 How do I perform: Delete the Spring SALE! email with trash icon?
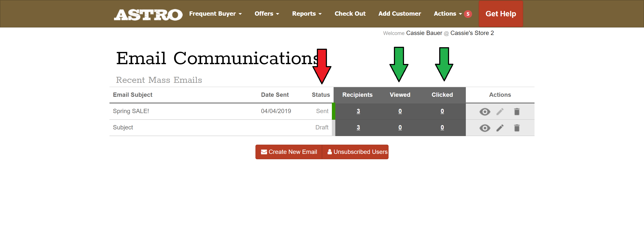pos(516,112)
